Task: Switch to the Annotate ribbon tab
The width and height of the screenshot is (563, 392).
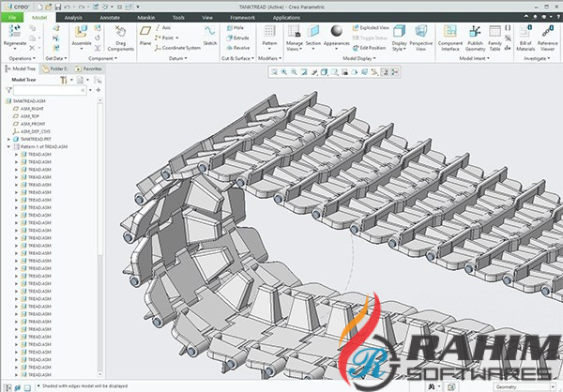Action: 110,18
